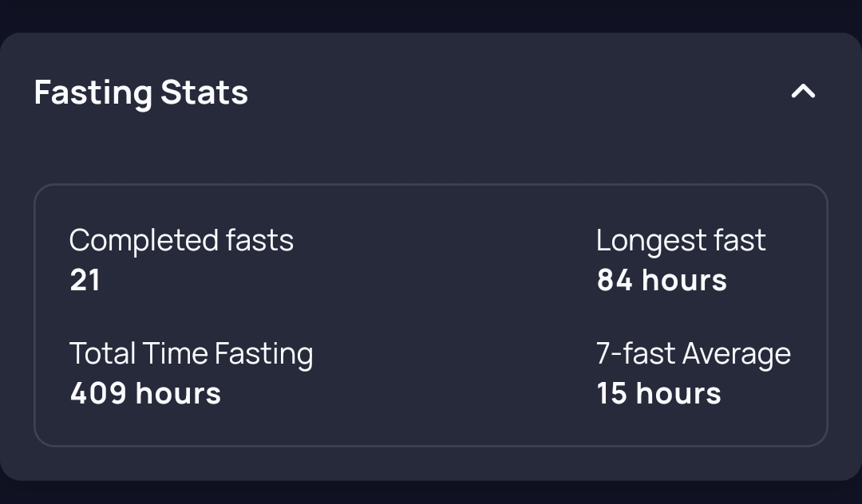Tap the word Fasting in the heading

tap(93, 93)
